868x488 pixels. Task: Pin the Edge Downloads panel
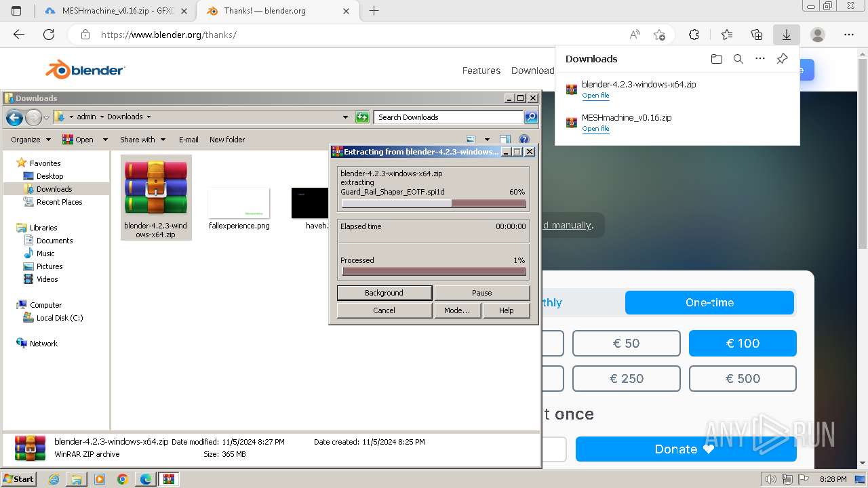click(782, 59)
